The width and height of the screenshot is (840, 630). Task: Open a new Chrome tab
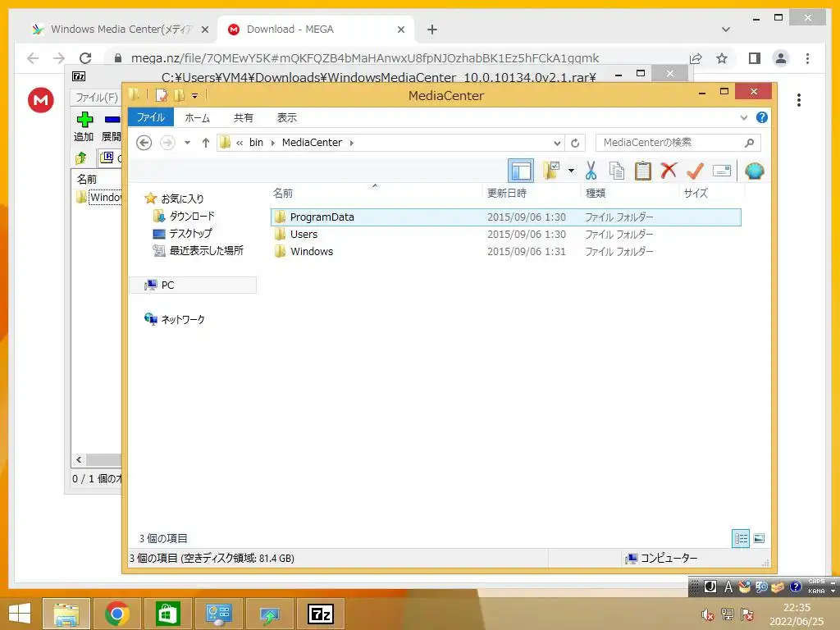point(432,30)
